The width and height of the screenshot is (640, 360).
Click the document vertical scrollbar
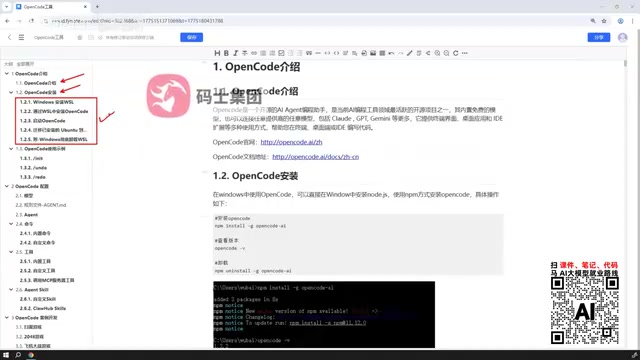point(625,64)
